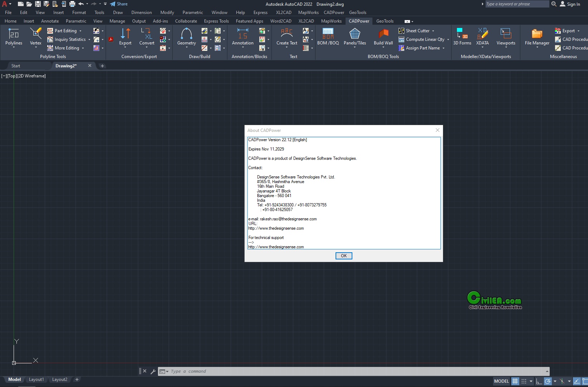The height and width of the screenshot is (387, 588).
Task: Open the Dimension menu
Action: click(141, 13)
